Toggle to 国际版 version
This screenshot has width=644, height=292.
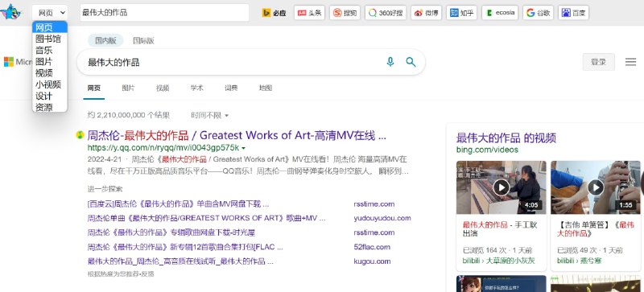(143, 41)
